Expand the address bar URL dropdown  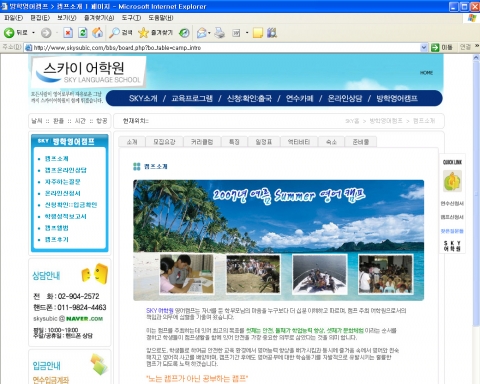(424, 47)
